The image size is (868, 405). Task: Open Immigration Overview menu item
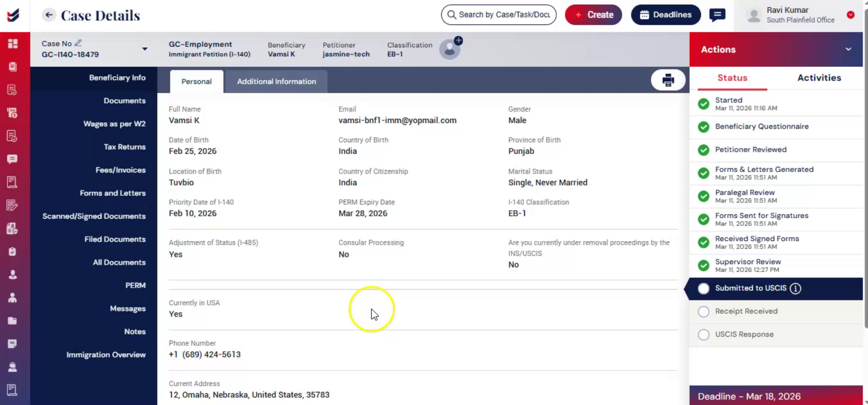(x=106, y=355)
